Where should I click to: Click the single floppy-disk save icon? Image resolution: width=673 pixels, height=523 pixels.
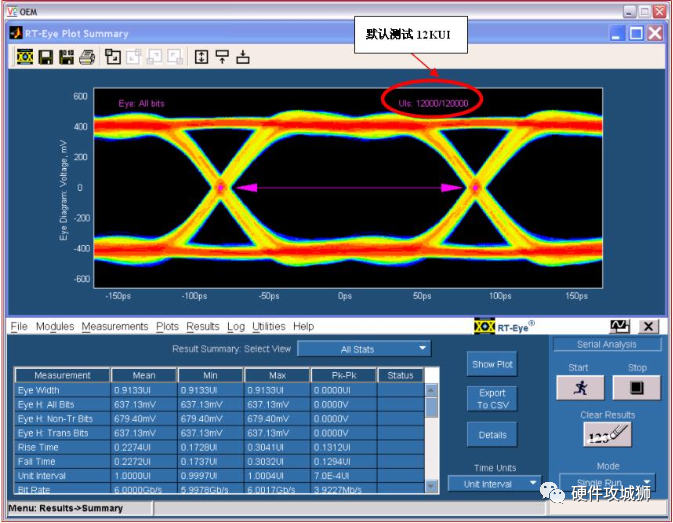tap(46, 57)
